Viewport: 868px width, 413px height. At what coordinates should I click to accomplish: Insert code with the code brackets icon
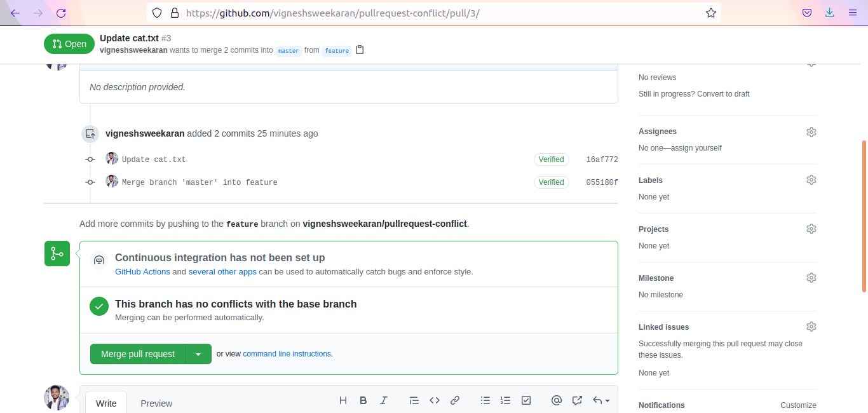click(435, 400)
